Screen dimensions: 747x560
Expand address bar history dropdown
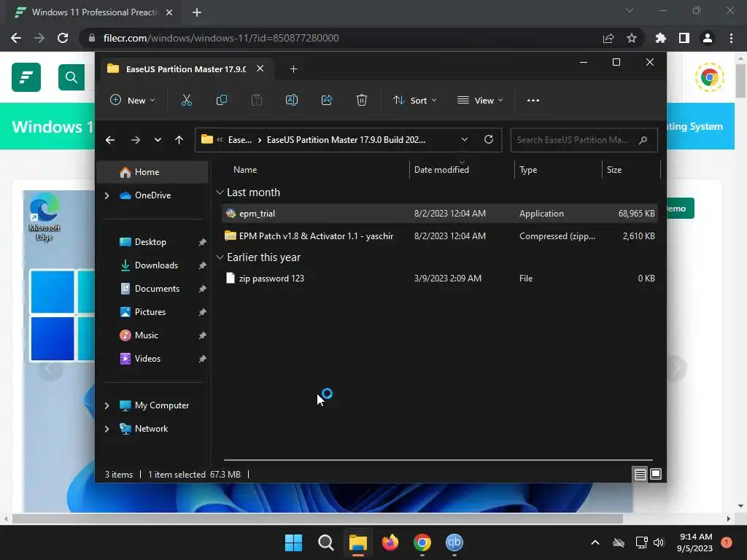click(465, 139)
